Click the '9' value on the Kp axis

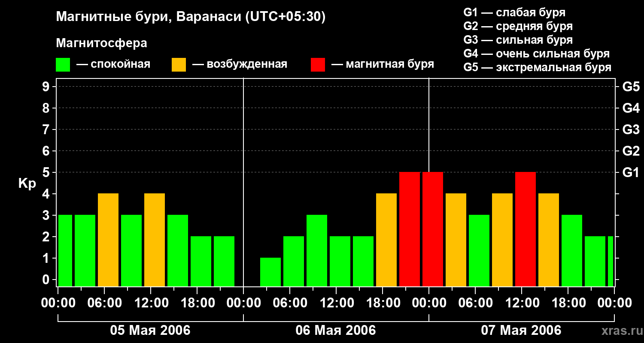tap(47, 87)
